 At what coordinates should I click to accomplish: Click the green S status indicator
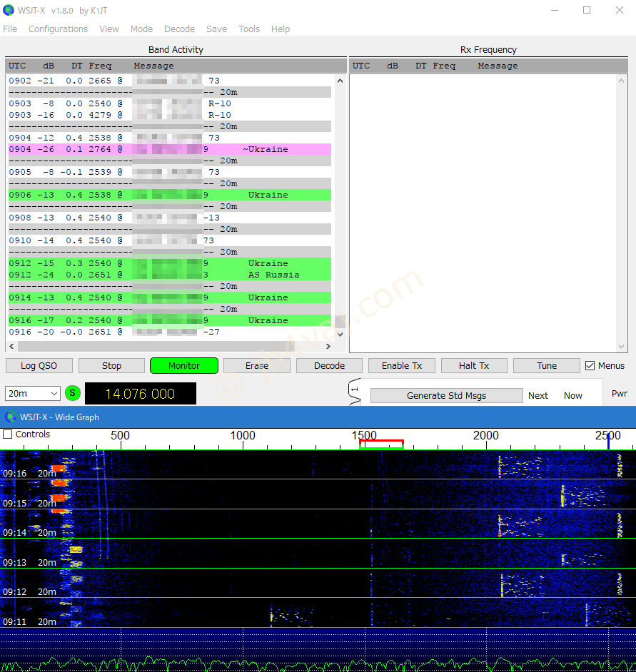click(73, 393)
